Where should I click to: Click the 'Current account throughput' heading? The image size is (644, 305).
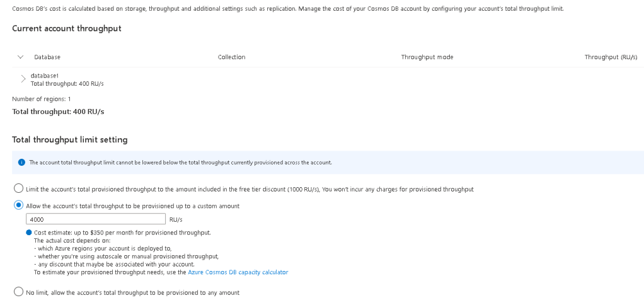coord(67,28)
